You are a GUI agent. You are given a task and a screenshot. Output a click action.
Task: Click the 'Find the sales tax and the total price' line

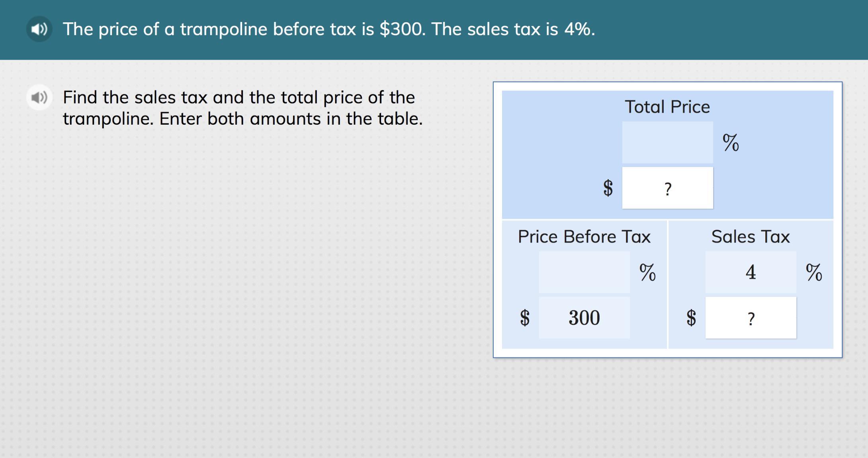click(239, 97)
